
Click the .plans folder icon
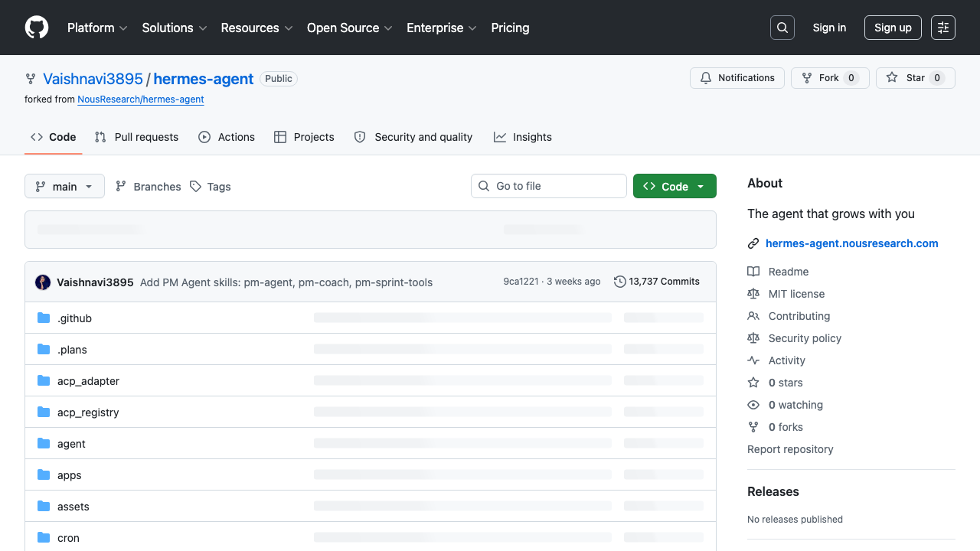(x=44, y=350)
